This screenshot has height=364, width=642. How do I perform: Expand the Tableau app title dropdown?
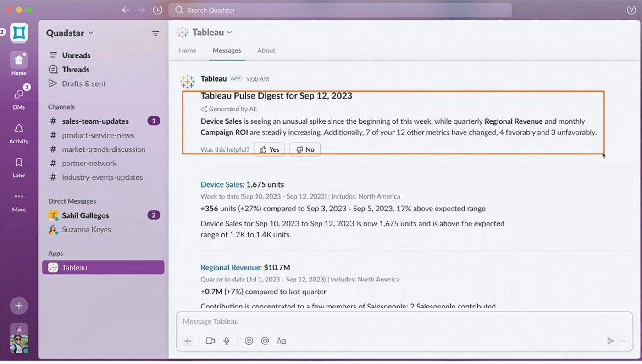[x=212, y=32]
